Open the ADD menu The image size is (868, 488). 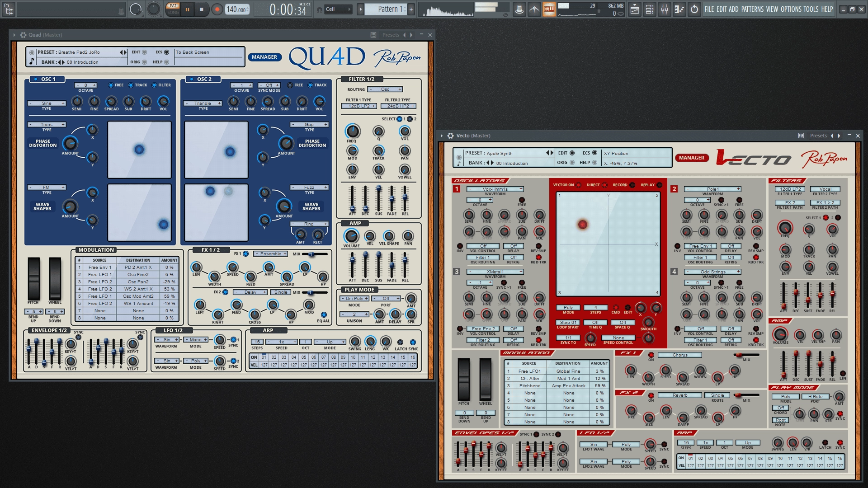(x=733, y=9)
